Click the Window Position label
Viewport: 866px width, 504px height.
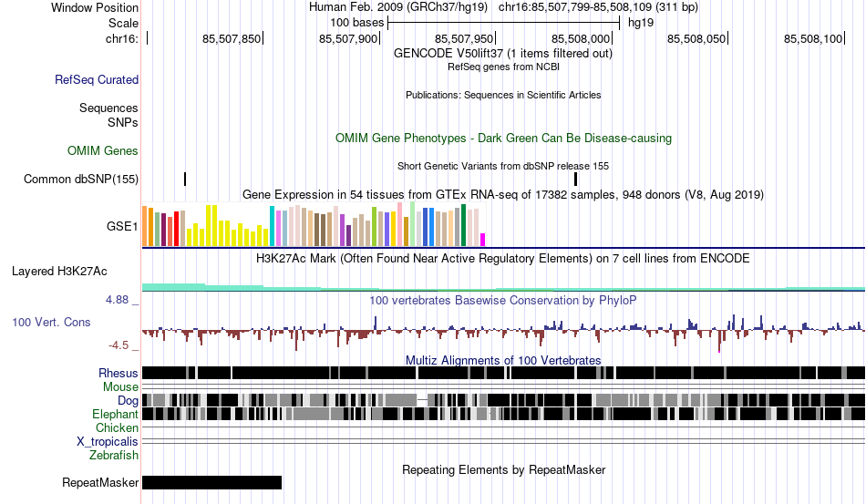click(x=95, y=7)
